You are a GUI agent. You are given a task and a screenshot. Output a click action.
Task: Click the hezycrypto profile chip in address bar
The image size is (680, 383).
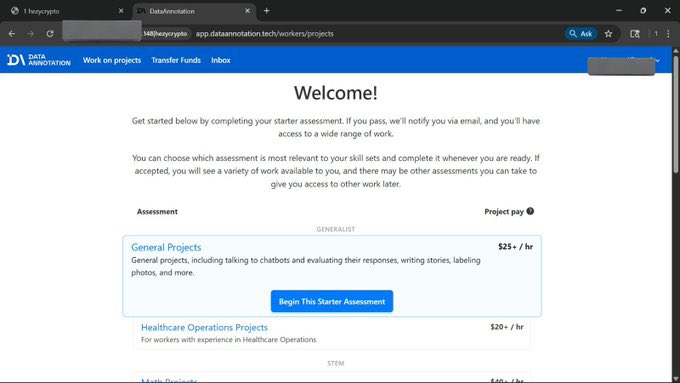pos(165,33)
